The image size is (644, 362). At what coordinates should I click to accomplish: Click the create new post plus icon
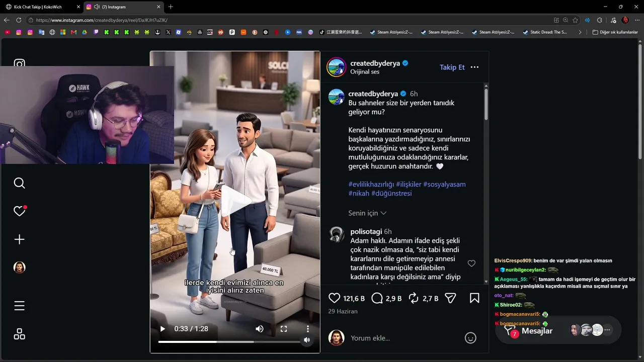click(19, 239)
